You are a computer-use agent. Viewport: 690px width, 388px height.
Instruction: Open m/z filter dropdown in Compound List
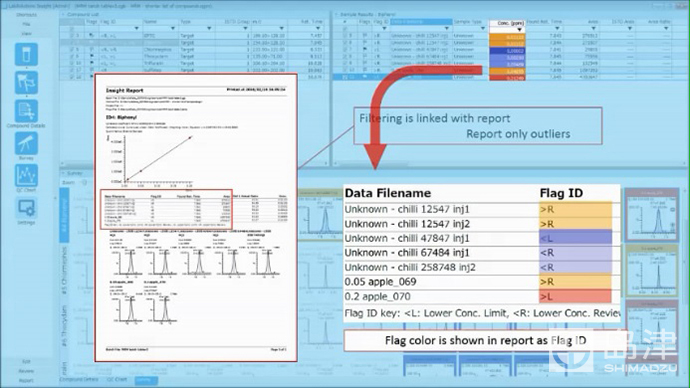(282, 29)
